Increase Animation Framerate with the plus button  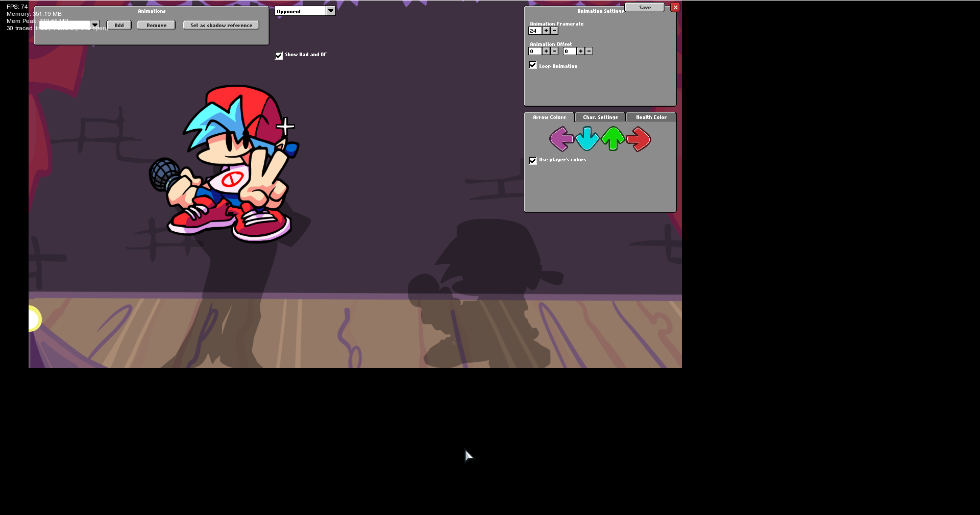pos(546,31)
